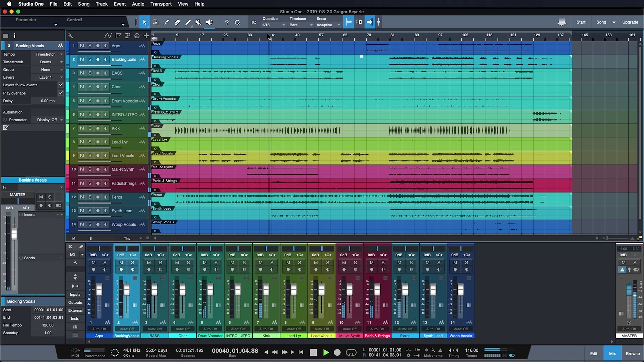Select the Listen speaker tool
Screen dimensions: 644x362
(x=209, y=22)
